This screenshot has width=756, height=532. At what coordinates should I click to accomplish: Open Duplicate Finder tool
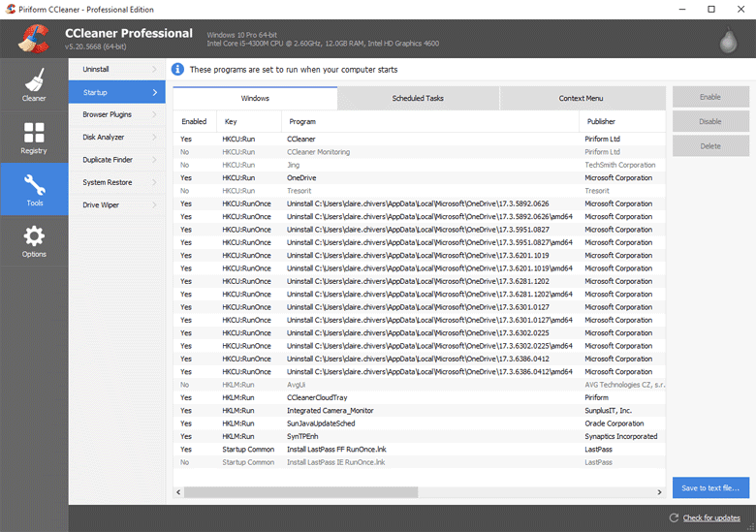[116, 160]
